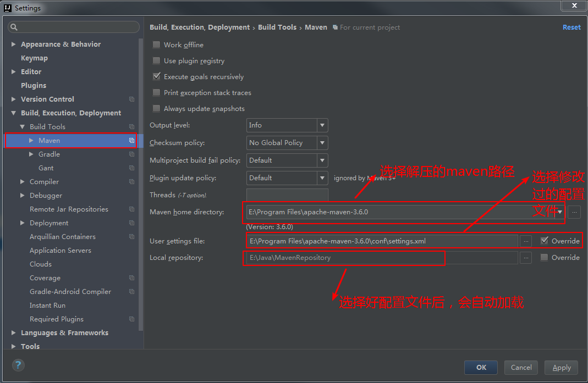Image resolution: width=588 pixels, height=383 pixels.
Task: Click the Threads (-T option) field
Action: click(287, 195)
